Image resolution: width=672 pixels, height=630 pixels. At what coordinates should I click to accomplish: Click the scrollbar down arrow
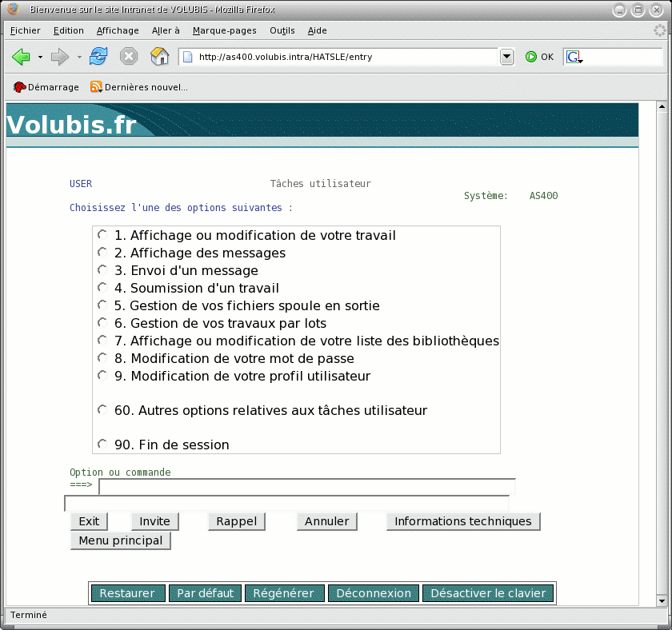[x=662, y=601]
